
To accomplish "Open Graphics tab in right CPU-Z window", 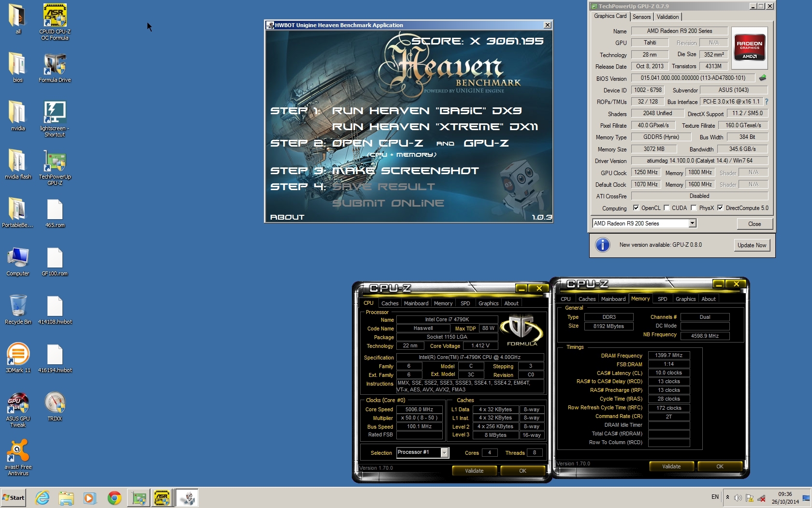I will 685,299.
